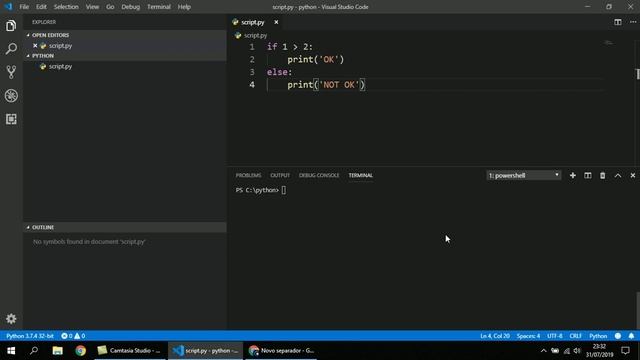Switch to the Output panel tab
The height and width of the screenshot is (360, 640).
click(x=280, y=176)
